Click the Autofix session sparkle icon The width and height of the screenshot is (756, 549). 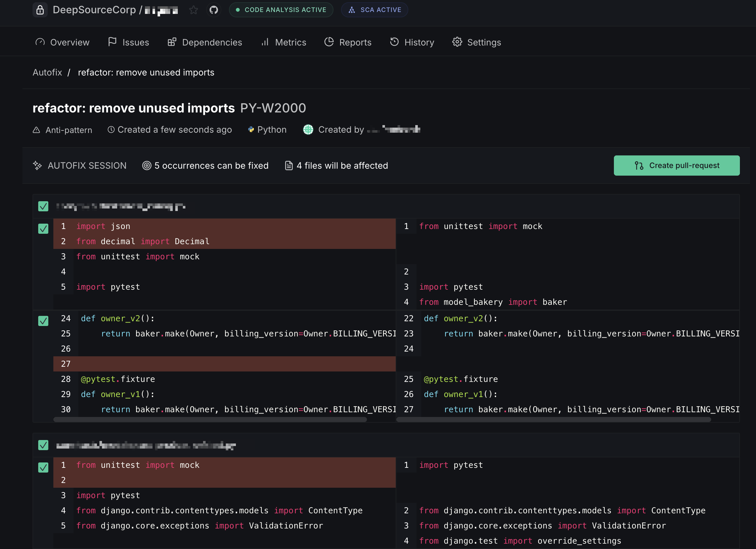(x=37, y=165)
